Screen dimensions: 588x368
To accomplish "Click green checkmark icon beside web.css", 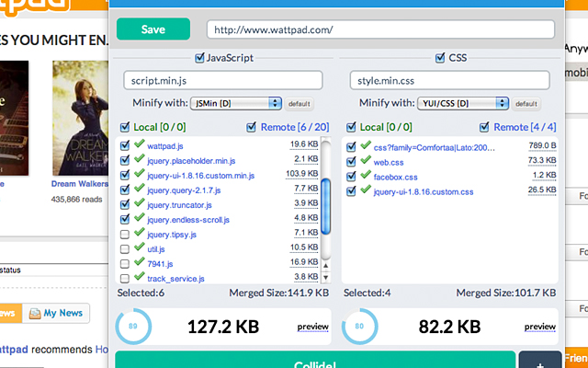I will tap(366, 160).
